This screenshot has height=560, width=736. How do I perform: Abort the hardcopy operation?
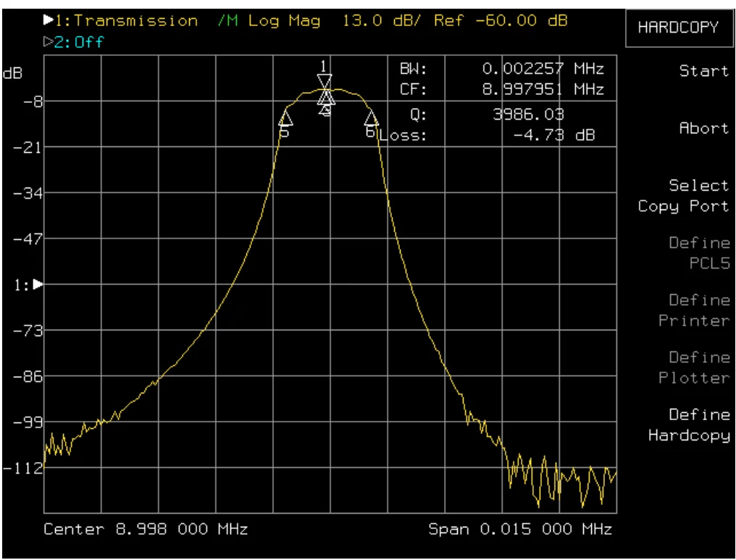point(703,128)
